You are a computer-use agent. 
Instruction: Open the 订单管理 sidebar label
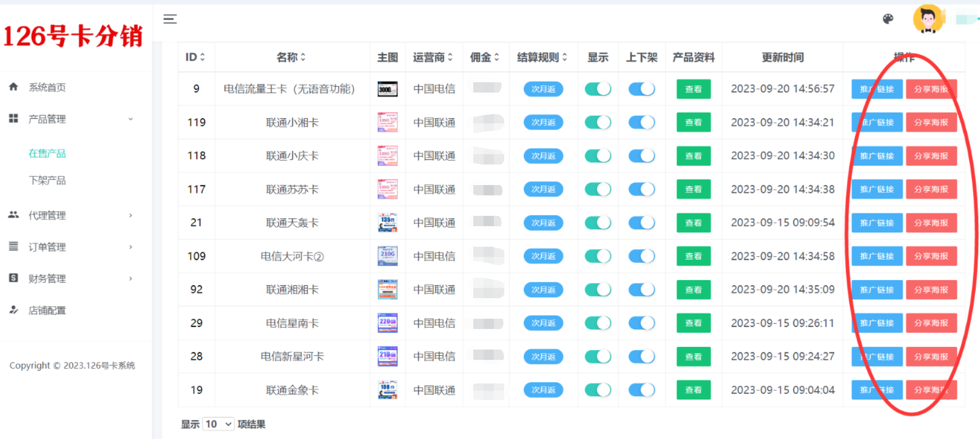tap(47, 247)
